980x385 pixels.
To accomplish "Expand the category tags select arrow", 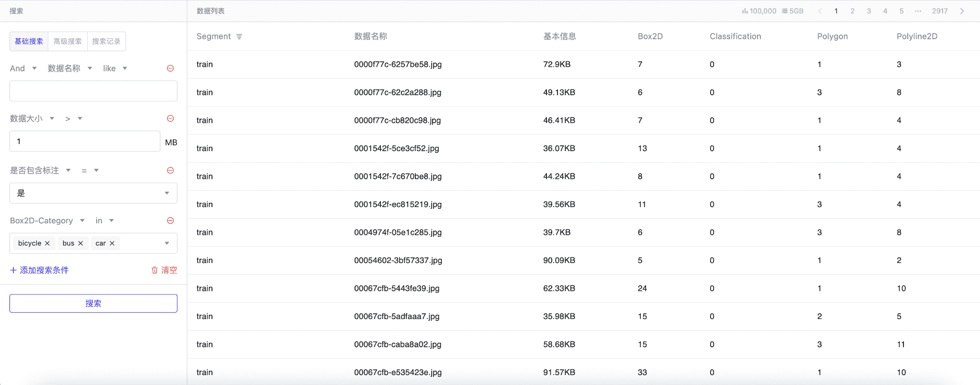I will coord(167,243).
